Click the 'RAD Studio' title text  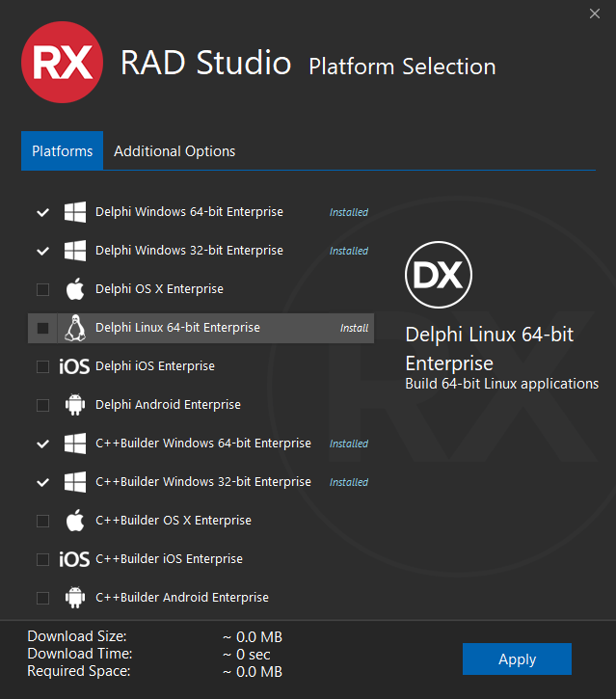click(206, 63)
